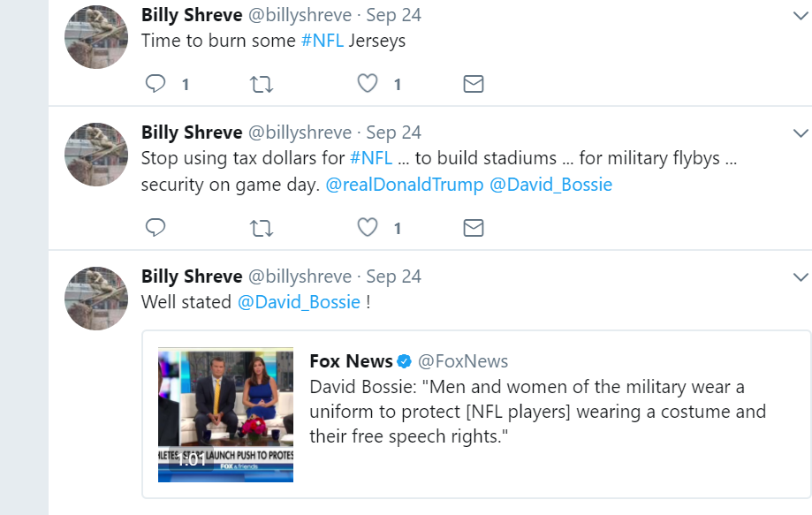This screenshot has height=515, width=812.
Task: Open the Fox News quoted tweet author name
Action: point(351,361)
